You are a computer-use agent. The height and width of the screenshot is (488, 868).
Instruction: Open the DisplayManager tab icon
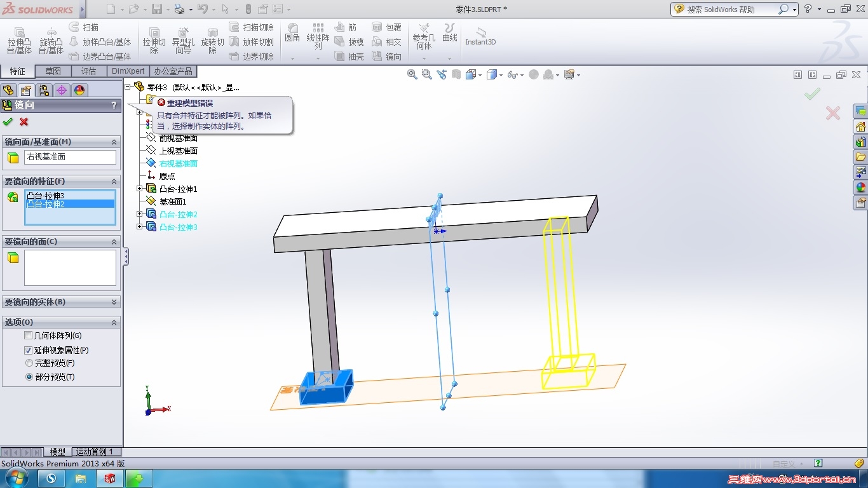click(x=79, y=90)
